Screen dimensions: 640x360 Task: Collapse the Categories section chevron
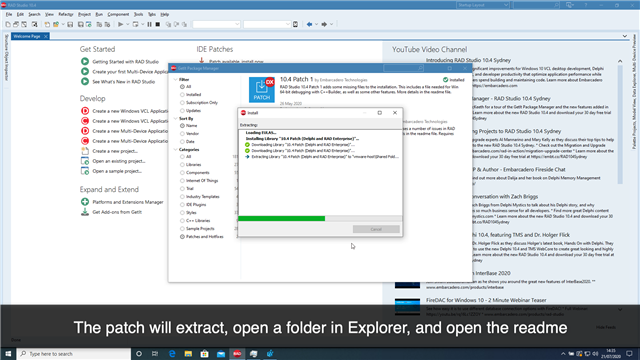coord(176,150)
